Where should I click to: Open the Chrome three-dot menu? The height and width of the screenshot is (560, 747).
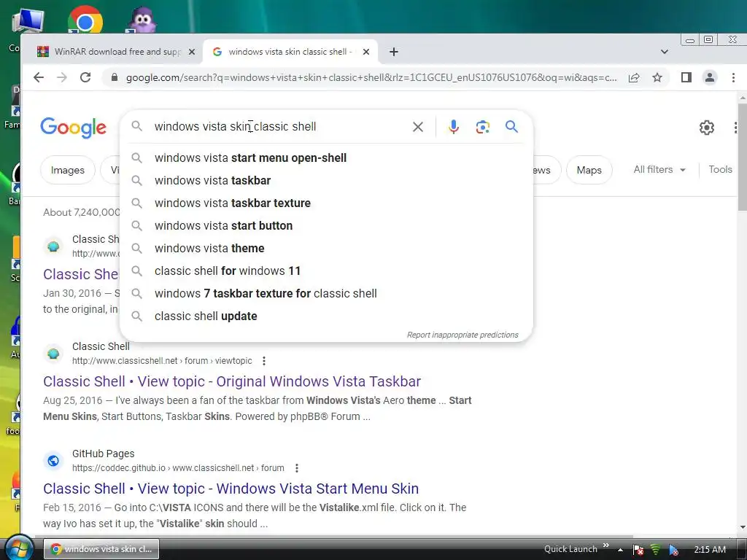[x=734, y=77]
